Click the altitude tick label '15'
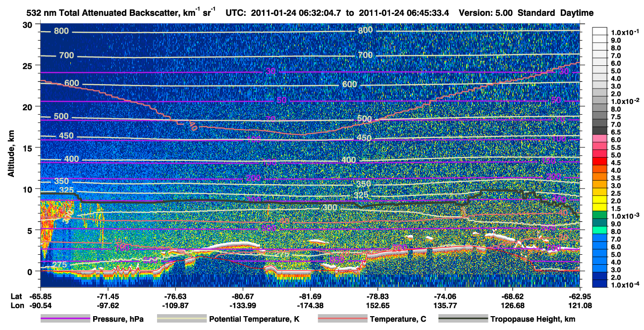The width and height of the screenshot is (644, 330). pos(28,148)
